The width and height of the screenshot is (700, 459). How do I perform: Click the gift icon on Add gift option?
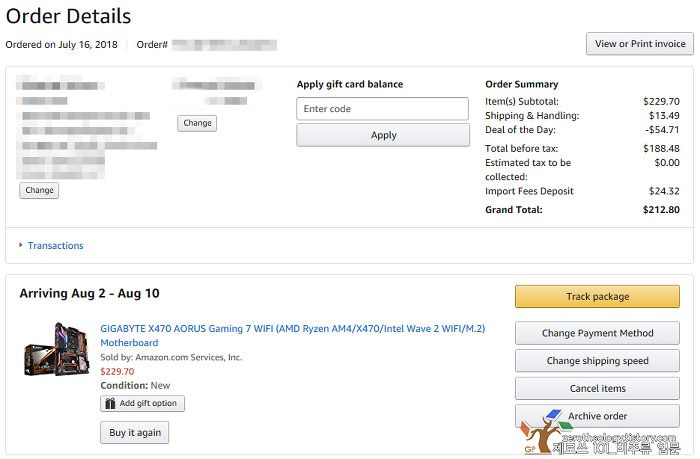110,403
